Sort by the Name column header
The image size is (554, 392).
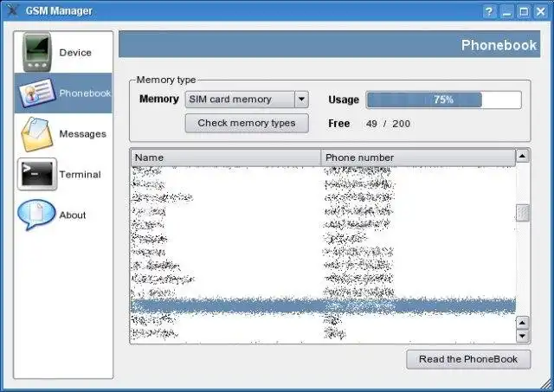(x=226, y=157)
